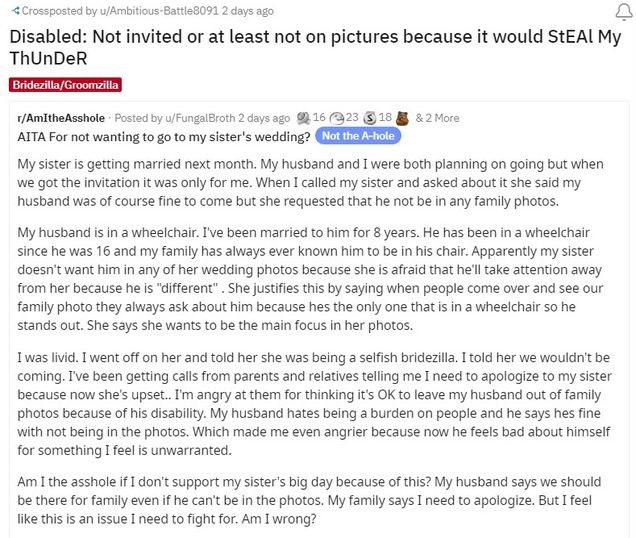Click the silver award icon with count 18
The image size is (636, 538).
370,118
